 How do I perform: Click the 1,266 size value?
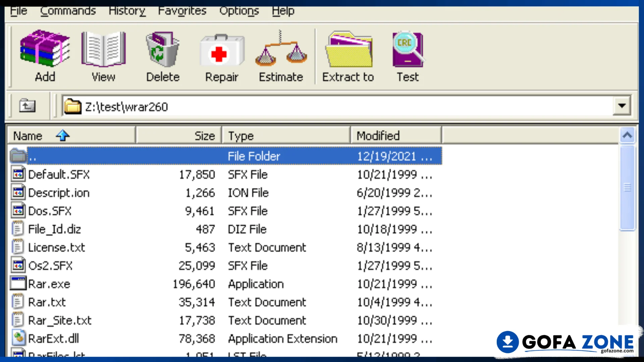[x=200, y=193]
